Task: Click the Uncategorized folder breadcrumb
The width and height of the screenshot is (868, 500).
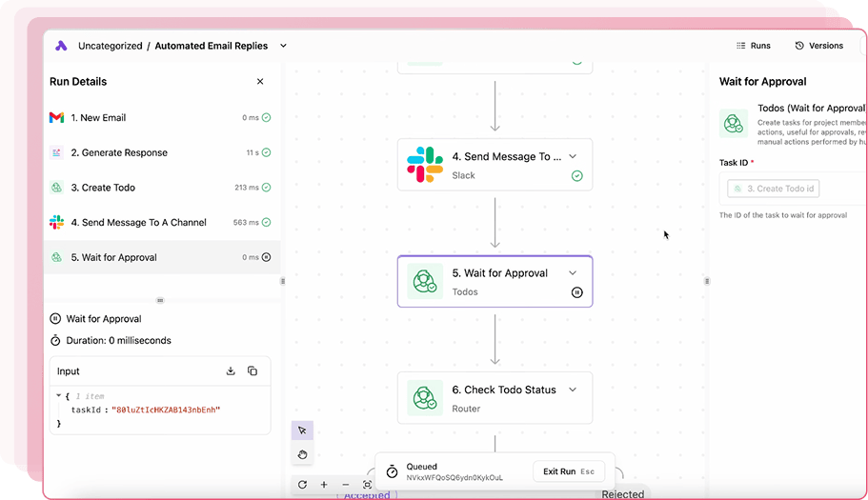Action: [x=111, y=46]
